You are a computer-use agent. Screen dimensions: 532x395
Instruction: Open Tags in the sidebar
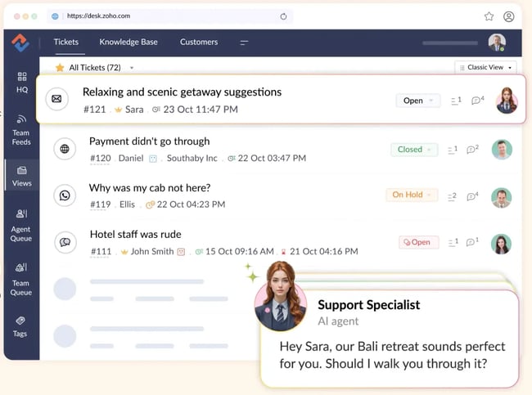20,326
